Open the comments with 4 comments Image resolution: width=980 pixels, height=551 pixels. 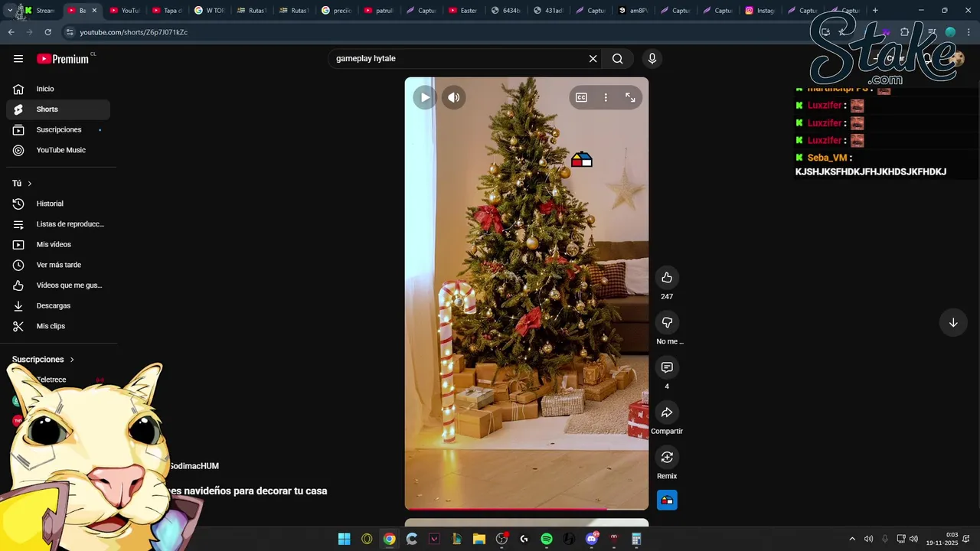pos(667,367)
